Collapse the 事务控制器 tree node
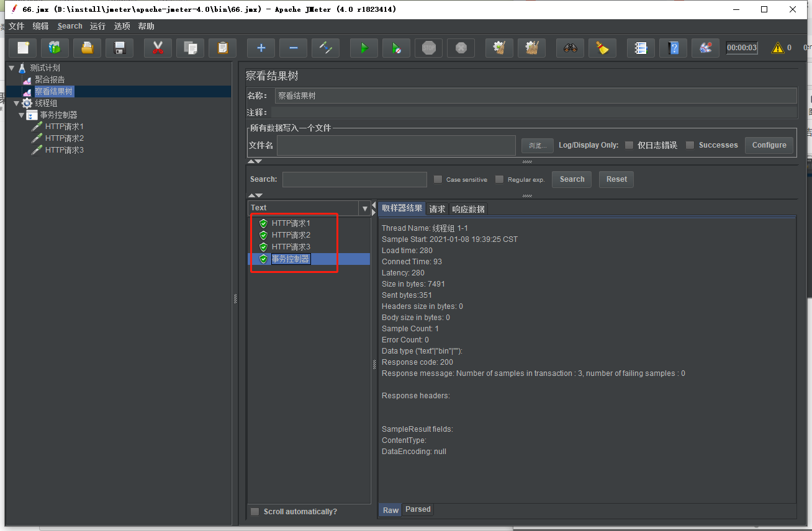The height and width of the screenshot is (531, 812). [21, 115]
